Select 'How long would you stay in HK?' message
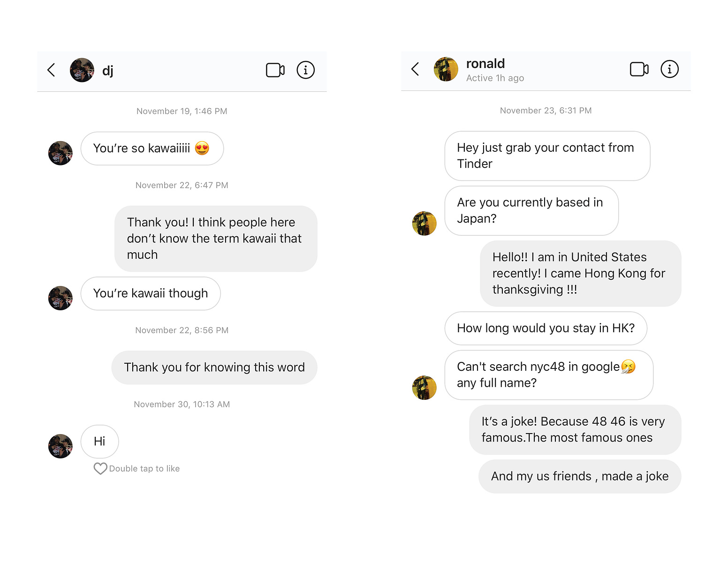 (546, 328)
